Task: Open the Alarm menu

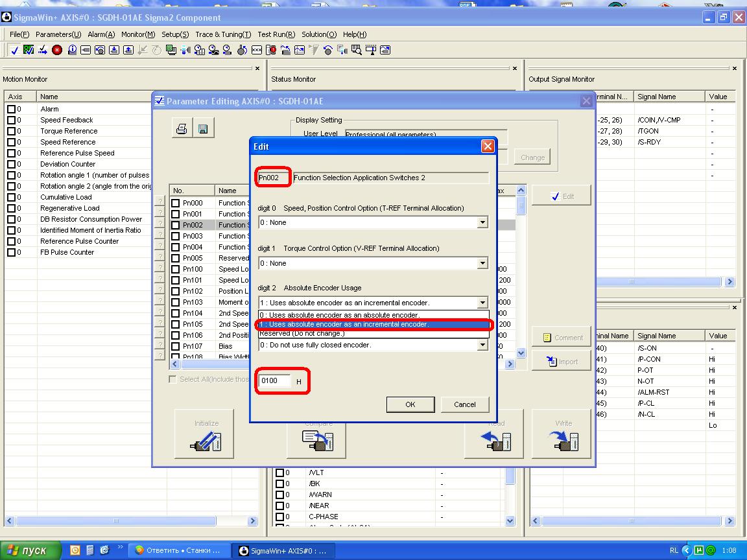Action: tap(101, 34)
